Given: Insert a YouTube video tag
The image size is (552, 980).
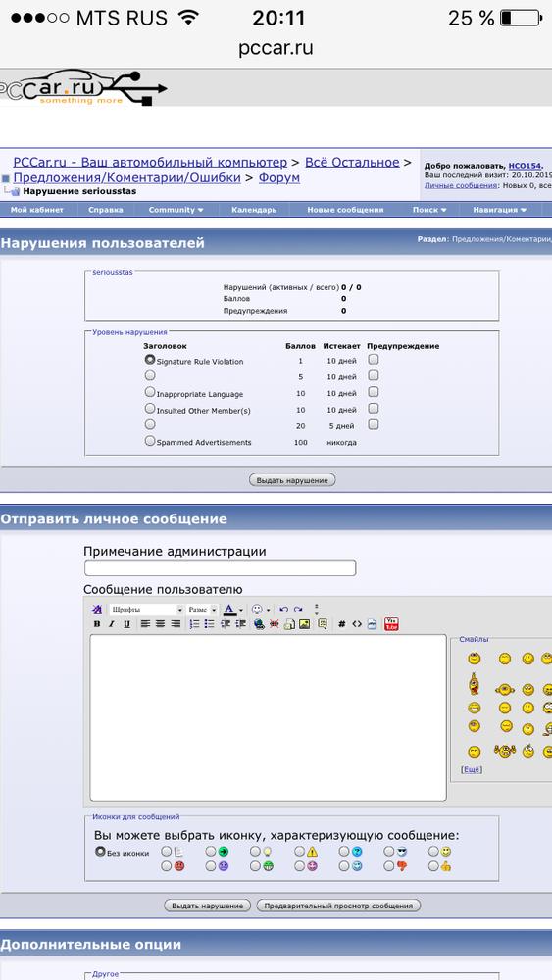Looking at the screenshot, I should tap(391, 623).
